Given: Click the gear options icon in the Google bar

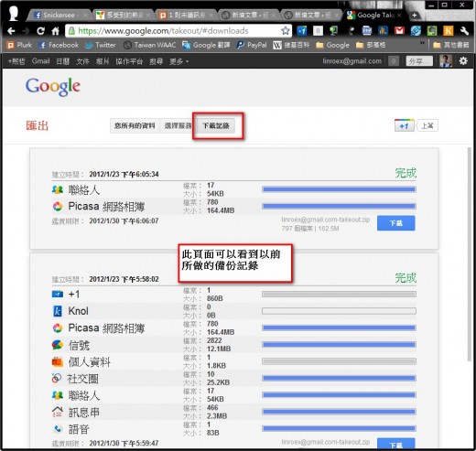Looking at the screenshot, I should [463, 61].
